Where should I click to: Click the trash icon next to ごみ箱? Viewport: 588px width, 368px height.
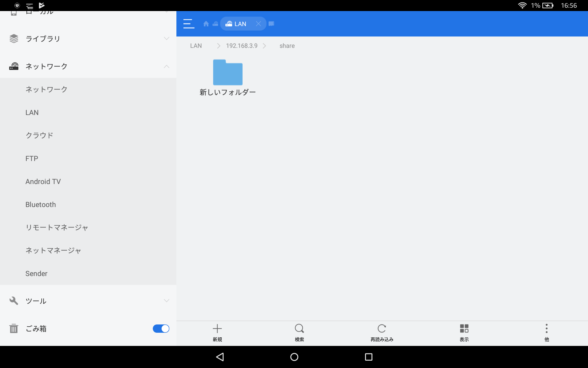(x=14, y=328)
